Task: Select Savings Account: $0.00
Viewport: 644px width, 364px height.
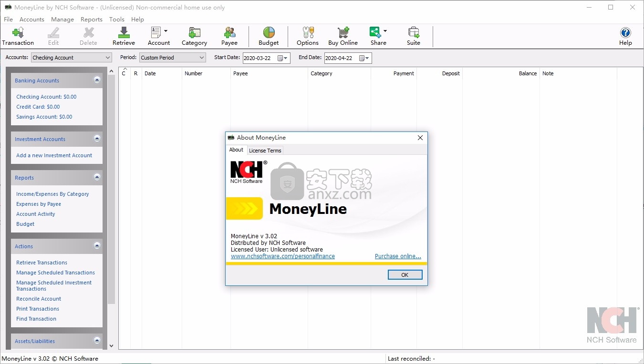Action: point(44,117)
